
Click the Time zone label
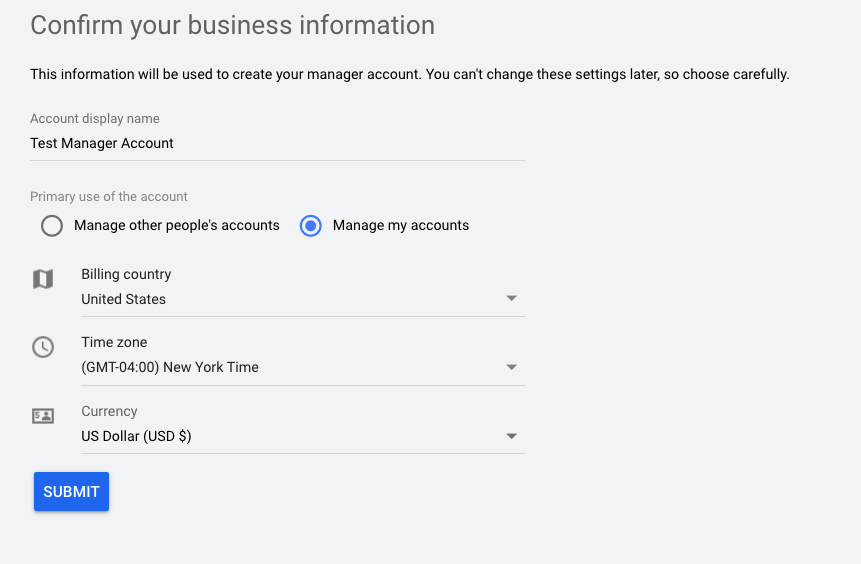point(114,342)
